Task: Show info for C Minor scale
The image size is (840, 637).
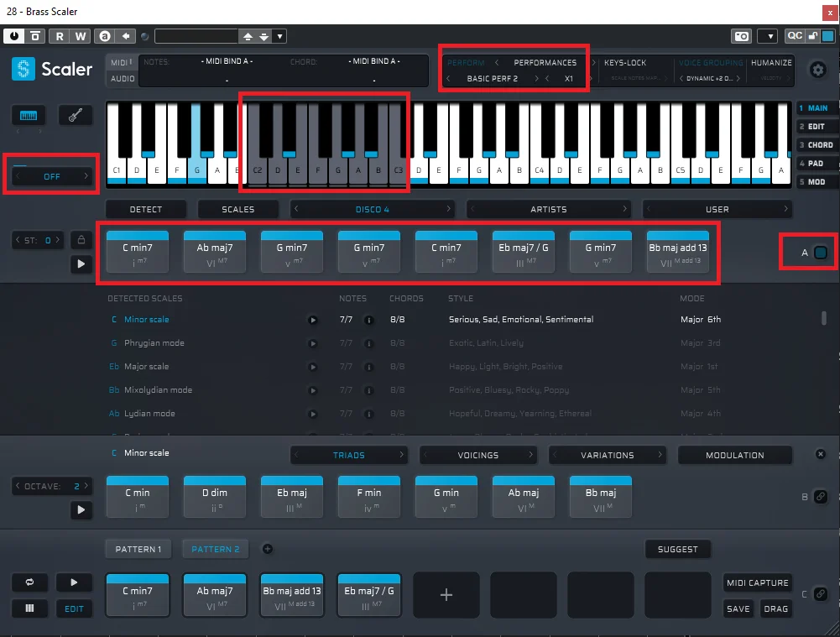Action: tap(368, 320)
